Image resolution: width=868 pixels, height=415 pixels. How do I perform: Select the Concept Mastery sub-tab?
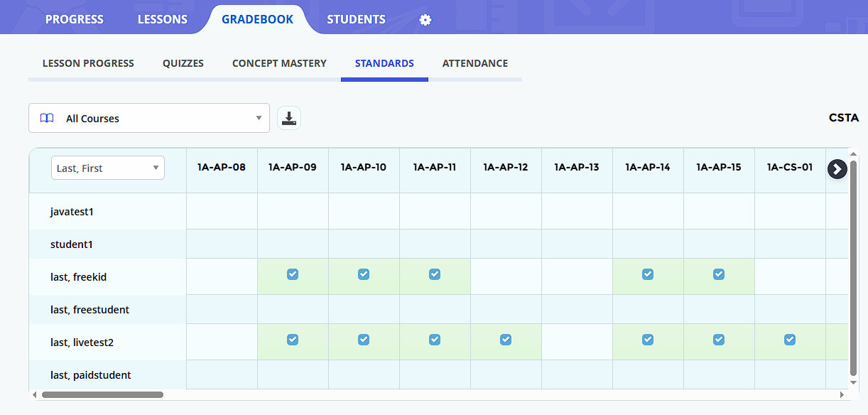click(279, 63)
